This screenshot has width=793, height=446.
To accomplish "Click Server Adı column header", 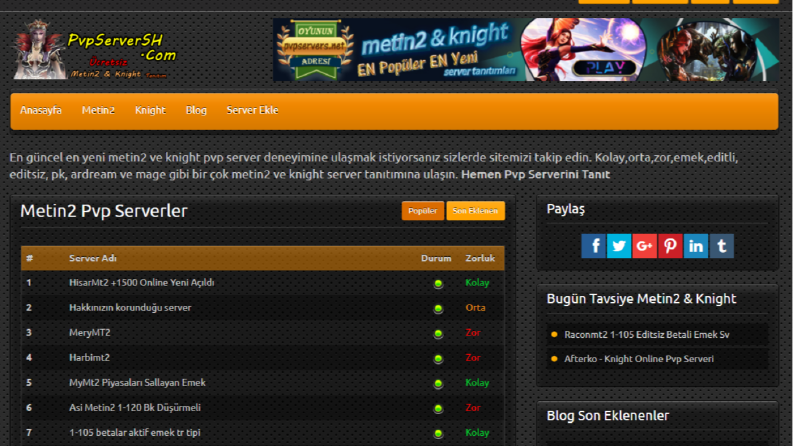I will (93, 258).
